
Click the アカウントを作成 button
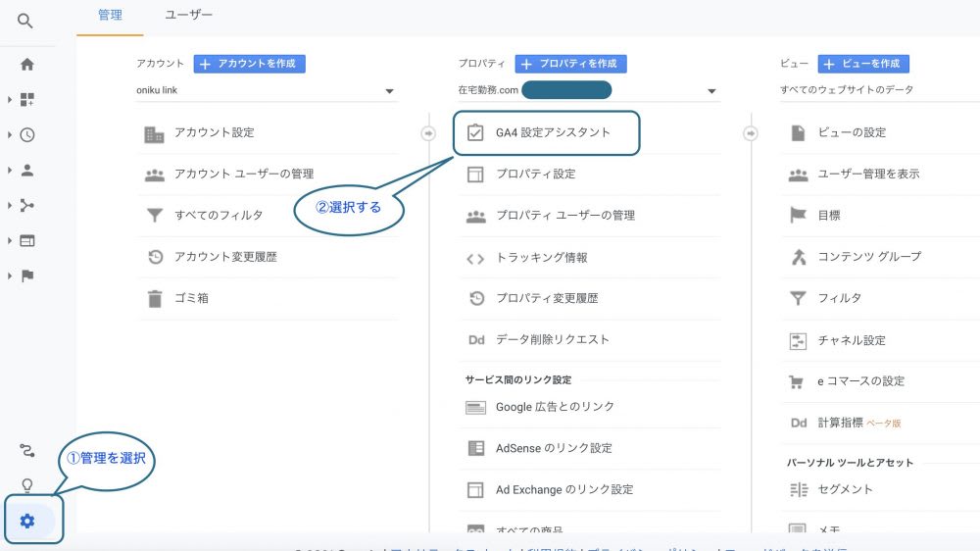click(x=249, y=64)
